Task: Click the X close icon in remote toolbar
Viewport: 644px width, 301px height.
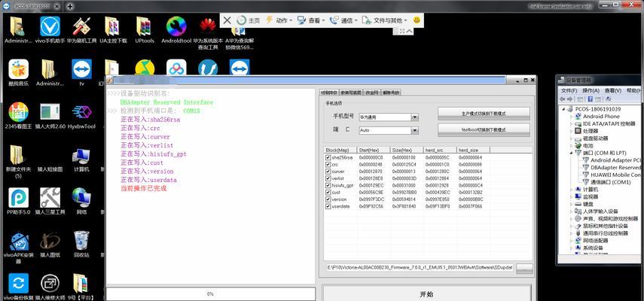Action: point(227,20)
